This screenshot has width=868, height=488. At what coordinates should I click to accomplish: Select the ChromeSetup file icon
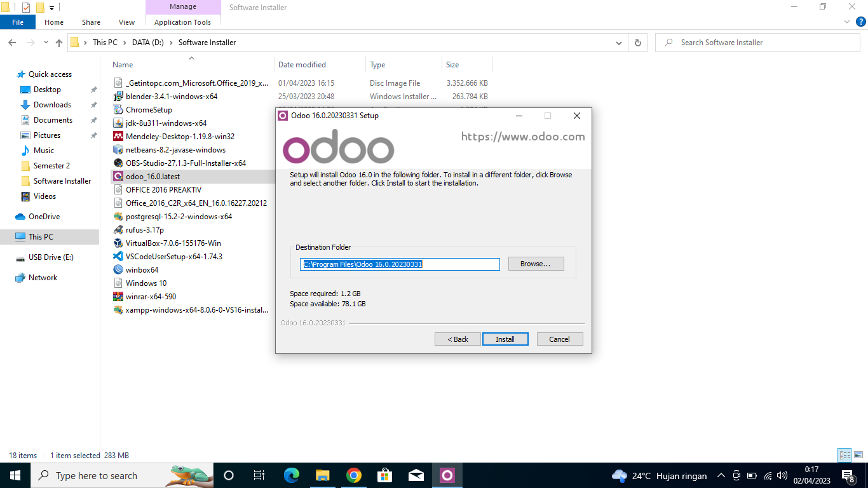pos(118,110)
